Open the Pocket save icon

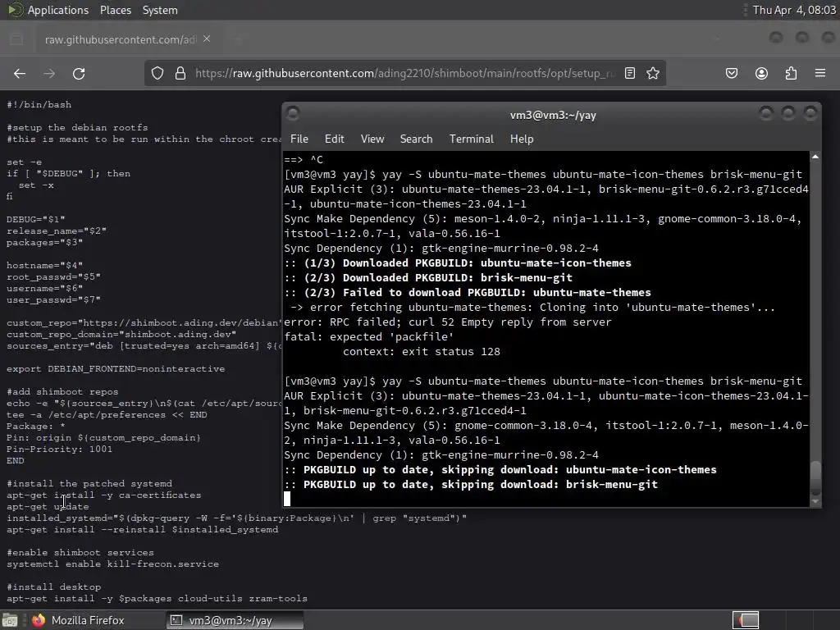coord(732,73)
